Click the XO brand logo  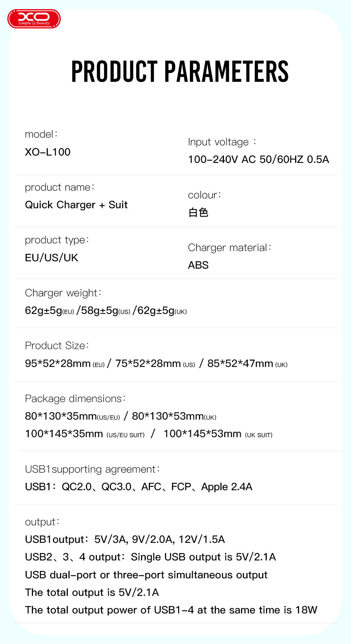34,19
